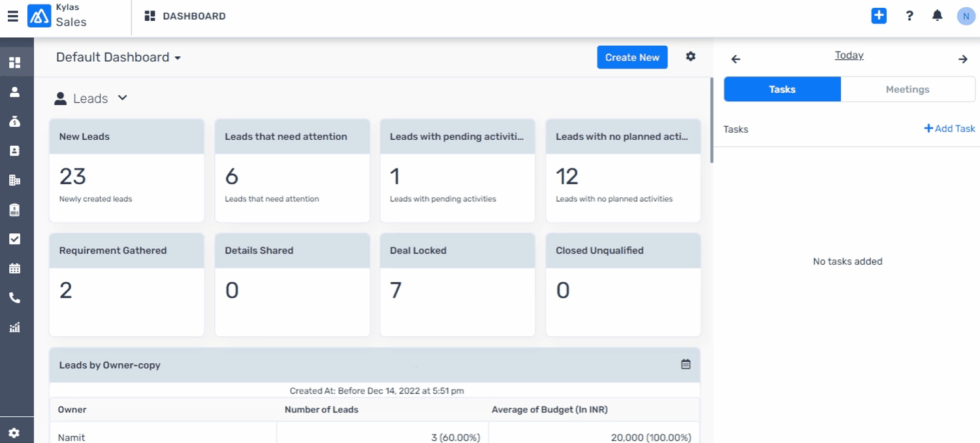The width and height of the screenshot is (980, 443).
Task: Go to the next day arrow
Action: (x=962, y=59)
